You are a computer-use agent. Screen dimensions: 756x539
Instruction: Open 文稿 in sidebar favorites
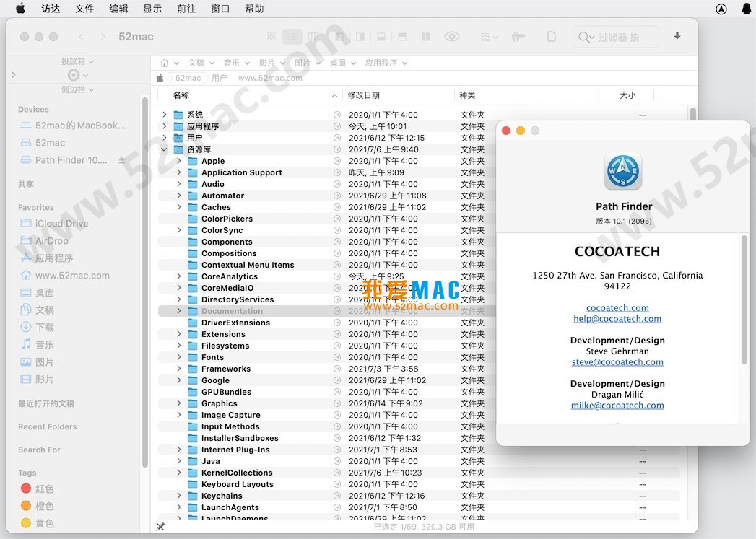coord(37,310)
